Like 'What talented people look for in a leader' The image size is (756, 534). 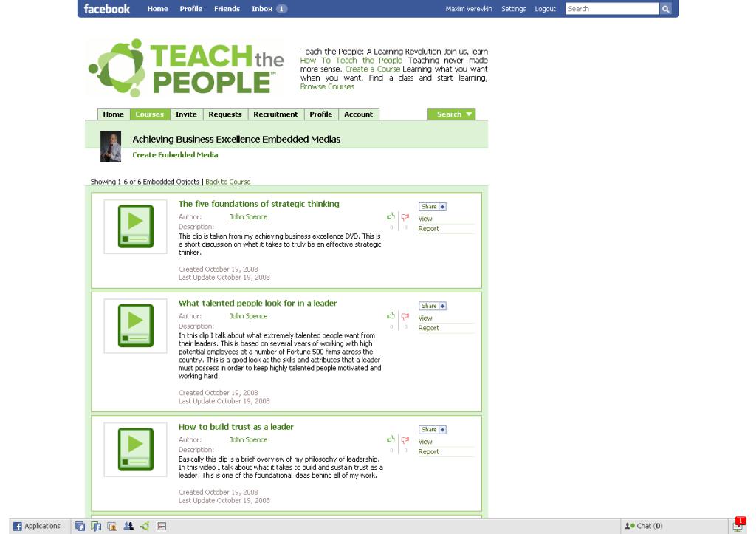(391, 316)
